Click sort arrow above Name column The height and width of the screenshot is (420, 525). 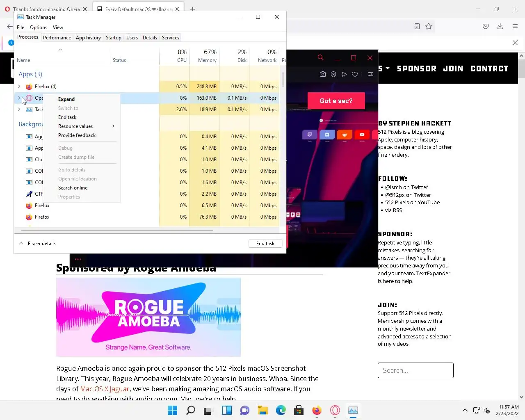(60, 50)
